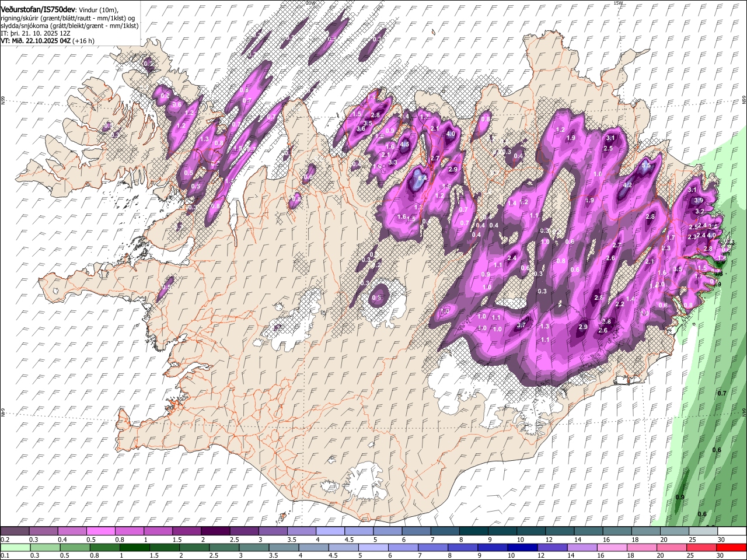Select the VT: Mið. 22.10.2025 04Z (+16 h) line
This screenshot has height=560, width=747.
point(48,41)
